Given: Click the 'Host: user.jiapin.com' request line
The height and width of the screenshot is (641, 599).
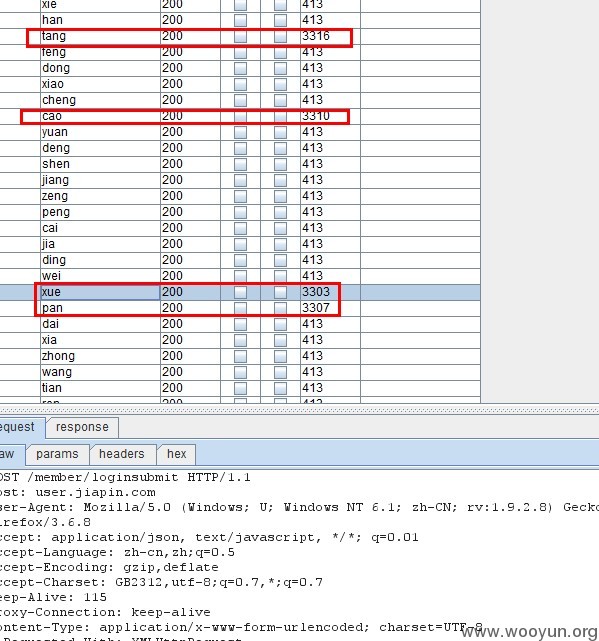Looking at the screenshot, I should pyautogui.click(x=78, y=493).
